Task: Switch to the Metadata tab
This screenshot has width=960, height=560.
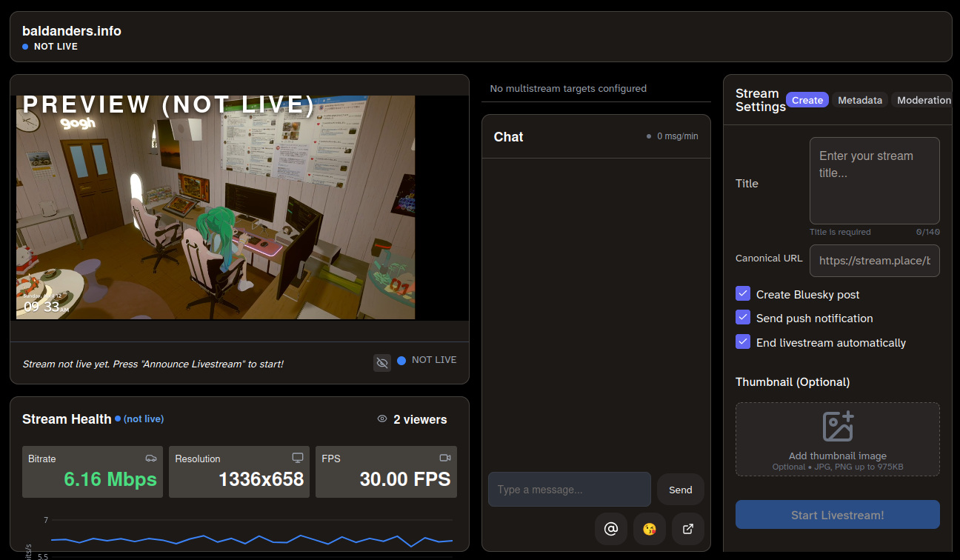Action: 859,99
